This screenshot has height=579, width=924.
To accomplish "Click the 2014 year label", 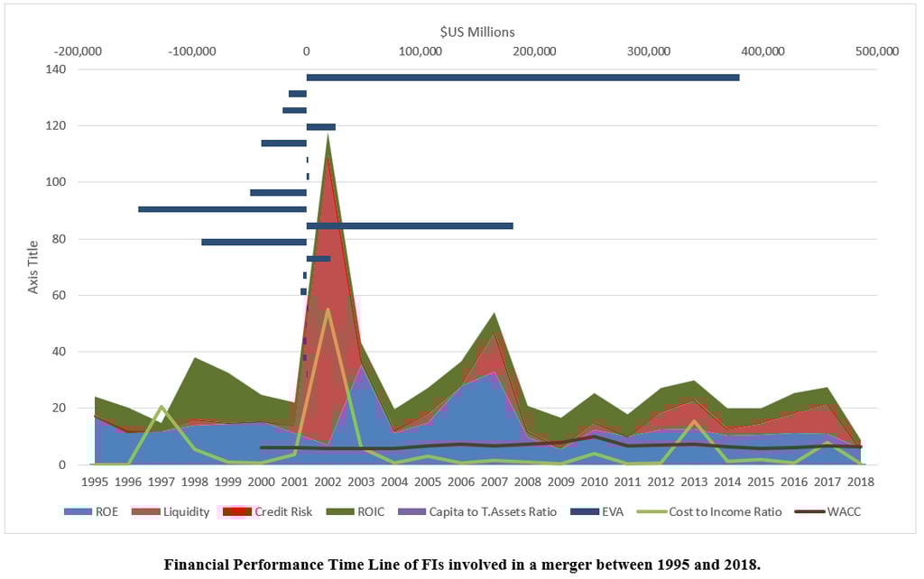I will (x=727, y=482).
